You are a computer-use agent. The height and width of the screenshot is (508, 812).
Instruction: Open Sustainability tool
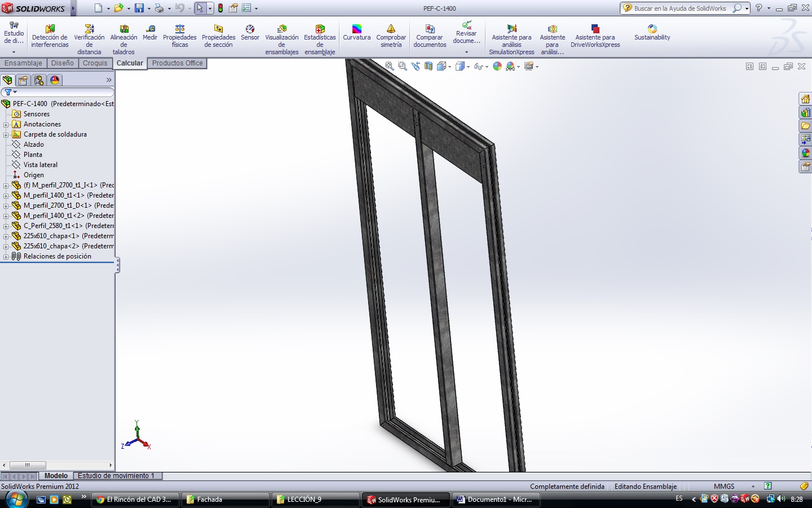[x=652, y=33]
